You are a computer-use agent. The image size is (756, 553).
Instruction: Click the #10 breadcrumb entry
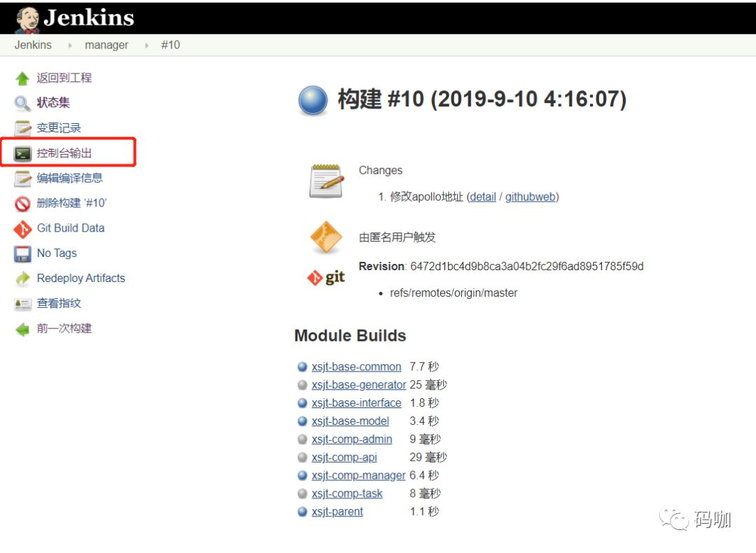[x=170, y=45]
